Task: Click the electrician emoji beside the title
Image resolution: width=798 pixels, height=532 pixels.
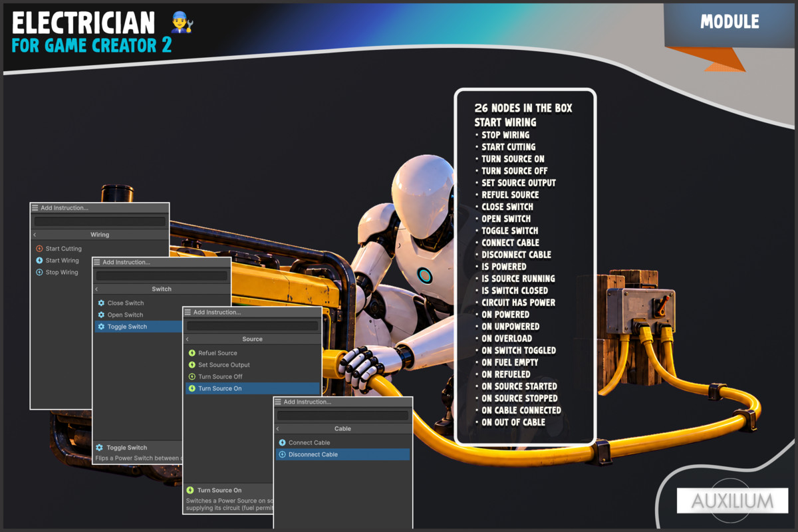Action: click(x=182, y=23)
